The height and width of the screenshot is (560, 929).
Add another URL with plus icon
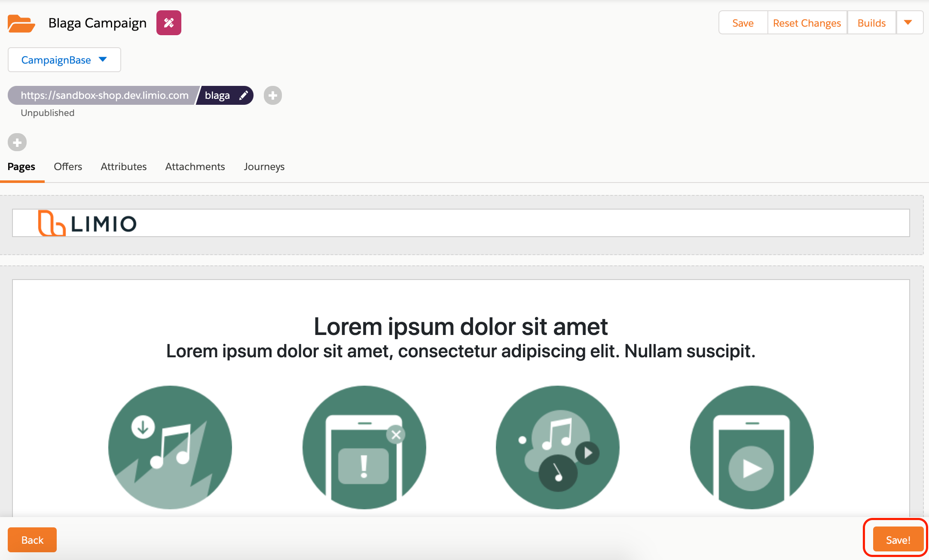(x=273, y=95)
